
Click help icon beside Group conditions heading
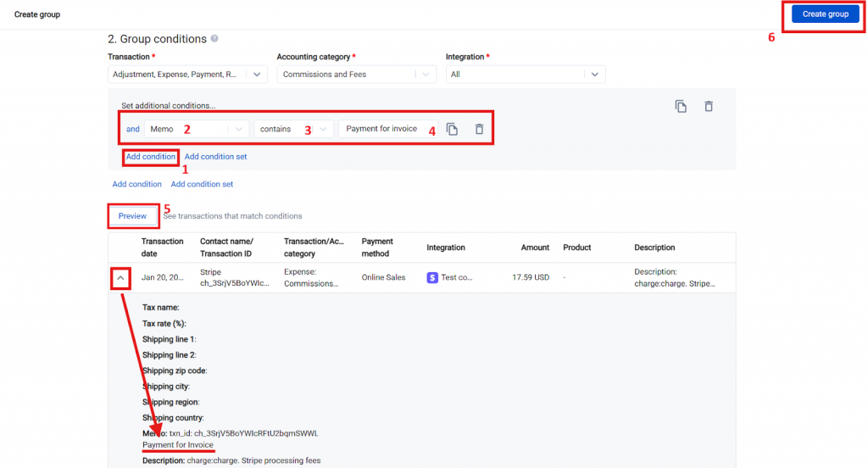214,39
